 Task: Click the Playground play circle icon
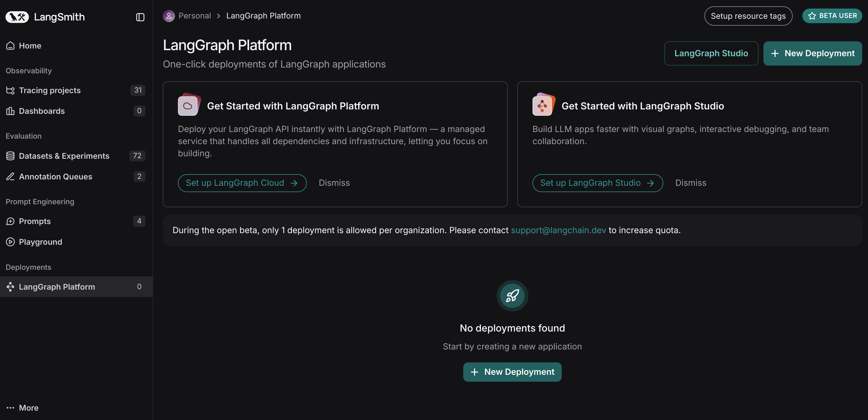(10, 242)
